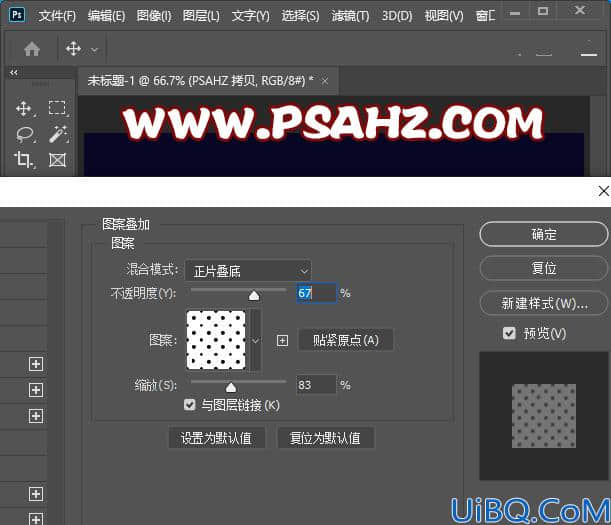The height and width of the screenshot is (525, 611).
Task: Click the opacity value field showing 67
Action: [x=316, y=293]
